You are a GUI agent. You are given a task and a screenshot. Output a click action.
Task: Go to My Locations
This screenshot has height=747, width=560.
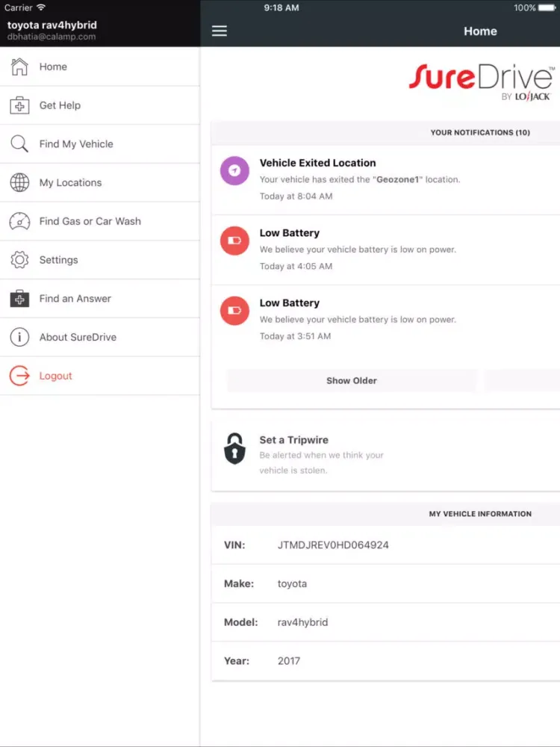pyautogui.click(x=100, y=182)
